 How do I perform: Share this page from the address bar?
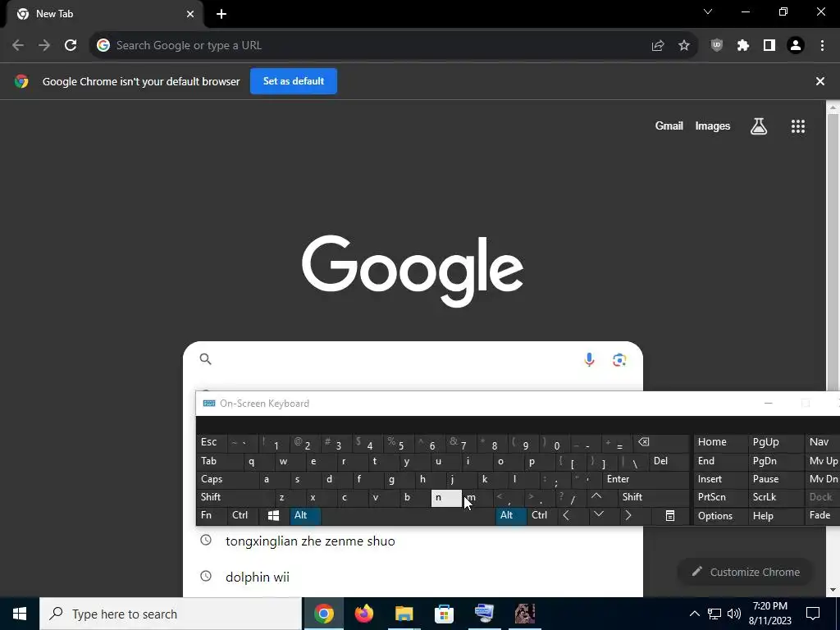click(658, 46)
